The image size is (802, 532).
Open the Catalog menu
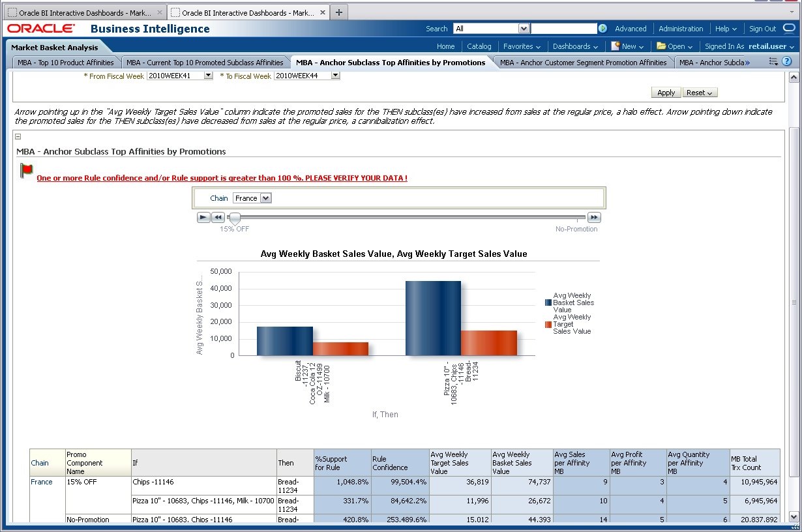coord(479,46)
